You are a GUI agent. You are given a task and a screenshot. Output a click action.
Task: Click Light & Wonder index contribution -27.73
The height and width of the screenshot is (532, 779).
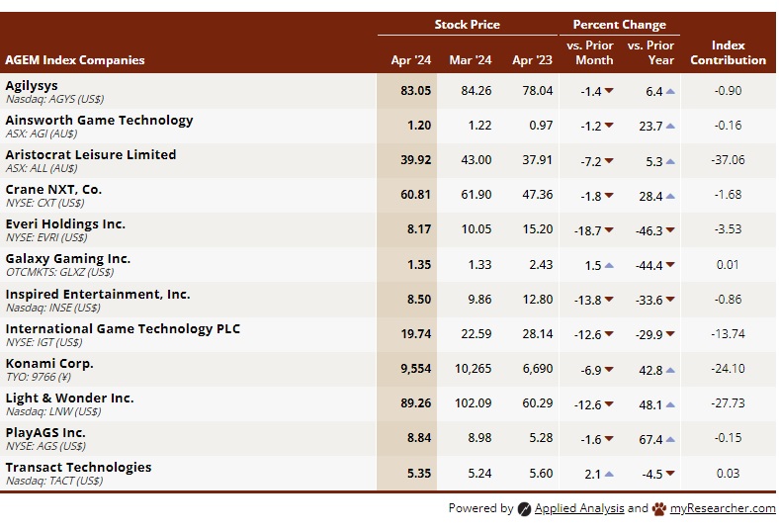click(x=728, y=402)
